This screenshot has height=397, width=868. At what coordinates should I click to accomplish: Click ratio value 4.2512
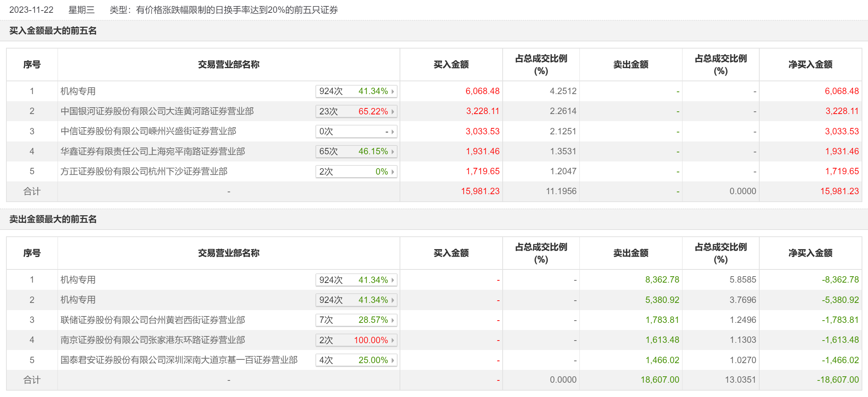[x=563, y=91]
